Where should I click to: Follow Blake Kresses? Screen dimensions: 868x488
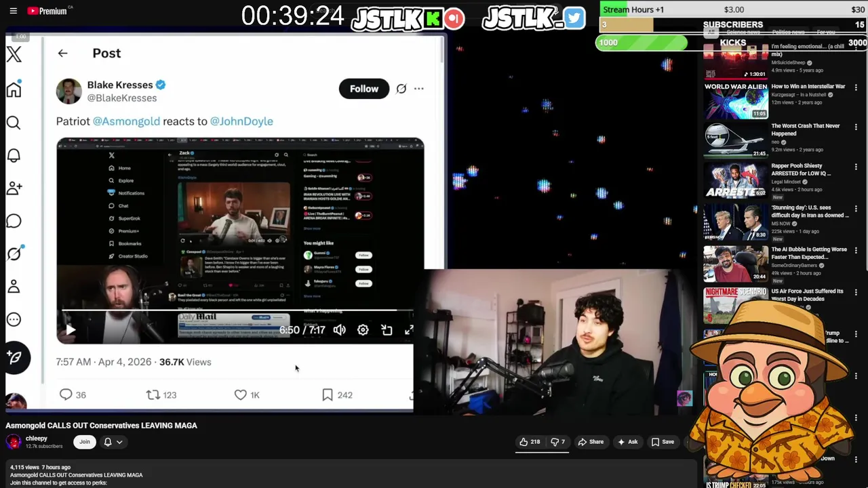[364, 89]
